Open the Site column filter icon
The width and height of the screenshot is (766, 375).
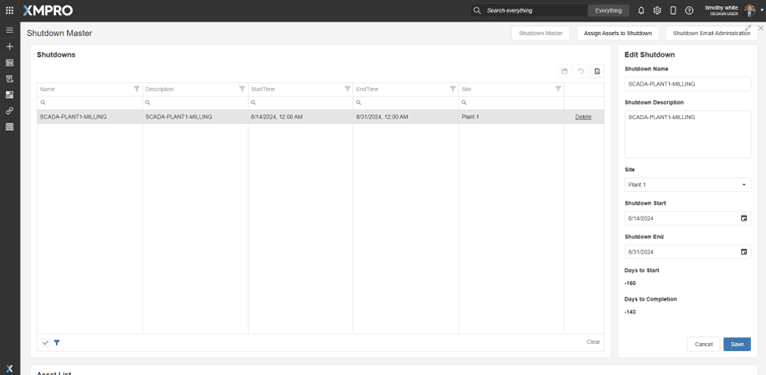point(558,89)
